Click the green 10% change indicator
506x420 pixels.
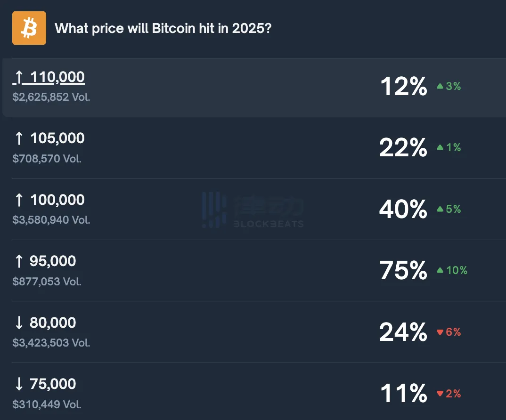[x=452, y=270]
